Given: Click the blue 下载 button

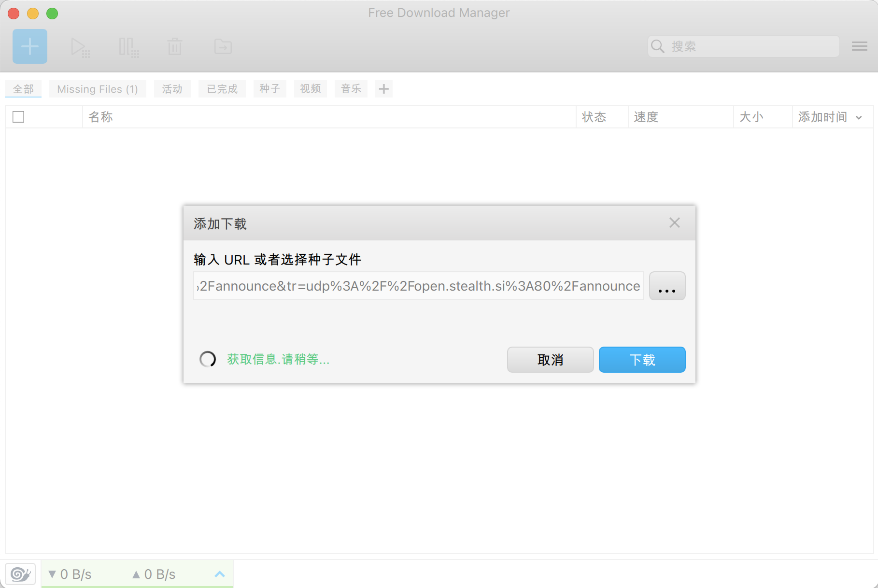Looking at the screenshot, I should coord(642,360).
